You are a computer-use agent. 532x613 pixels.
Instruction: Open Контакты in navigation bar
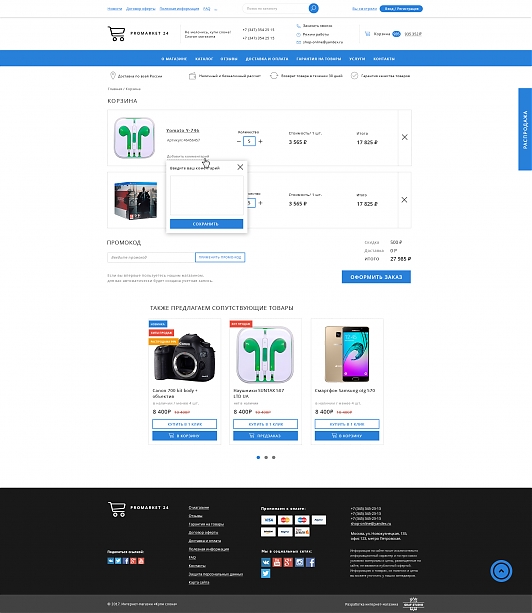click(384, 59)
